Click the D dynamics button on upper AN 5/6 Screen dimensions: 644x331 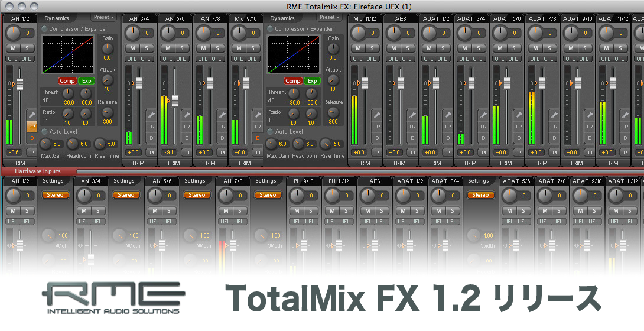pyautogui.click(x=187, y=138)
